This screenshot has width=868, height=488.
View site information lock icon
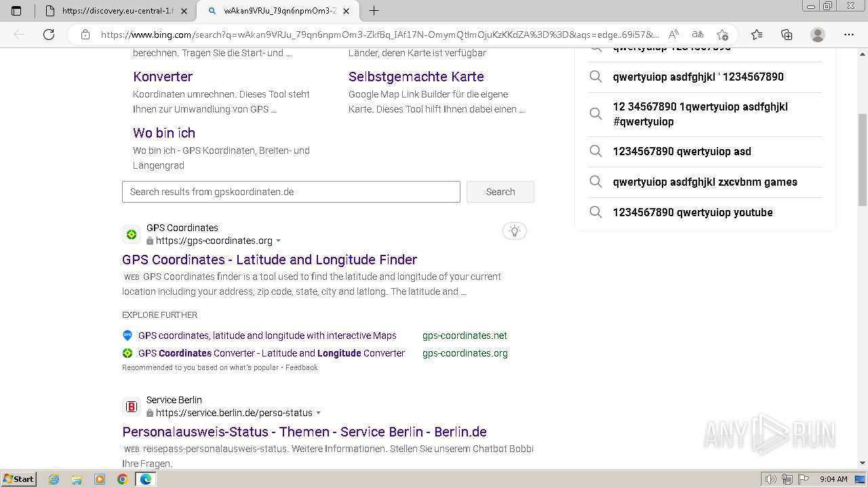[x=85, y=35]
